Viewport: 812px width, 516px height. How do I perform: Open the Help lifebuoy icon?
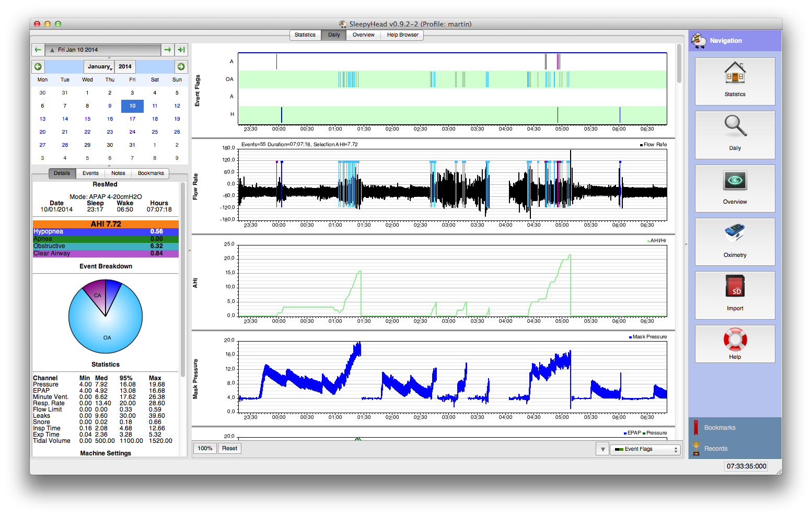point(735,339)
